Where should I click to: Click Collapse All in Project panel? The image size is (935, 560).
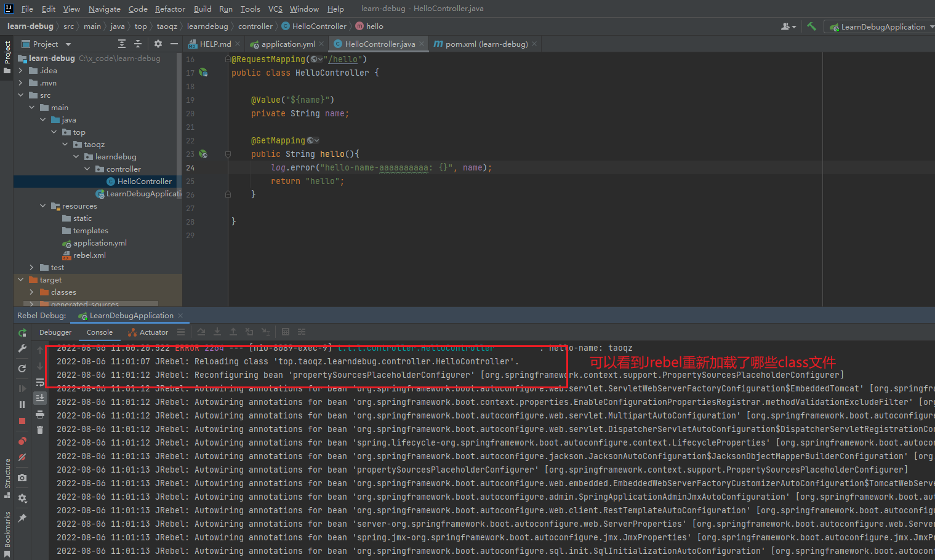138,44
